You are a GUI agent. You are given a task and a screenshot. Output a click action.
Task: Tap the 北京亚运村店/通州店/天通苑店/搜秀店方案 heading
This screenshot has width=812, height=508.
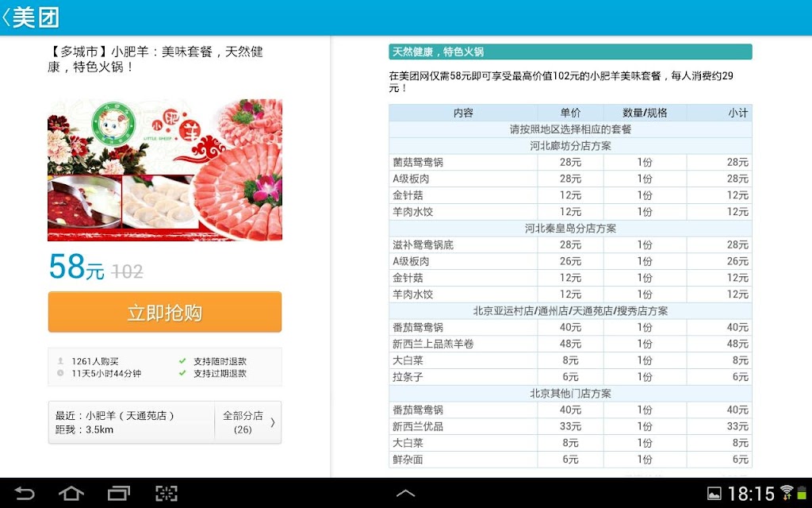(570, 311)
